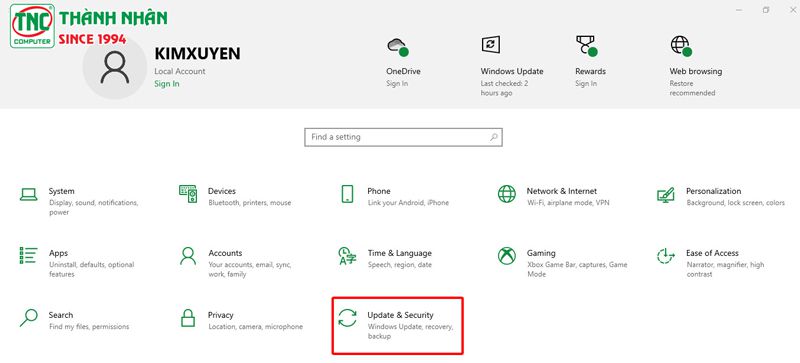Screen dimensions: 800x363
Task: Open Time & Language title
Action: click(x=399, y=253)
